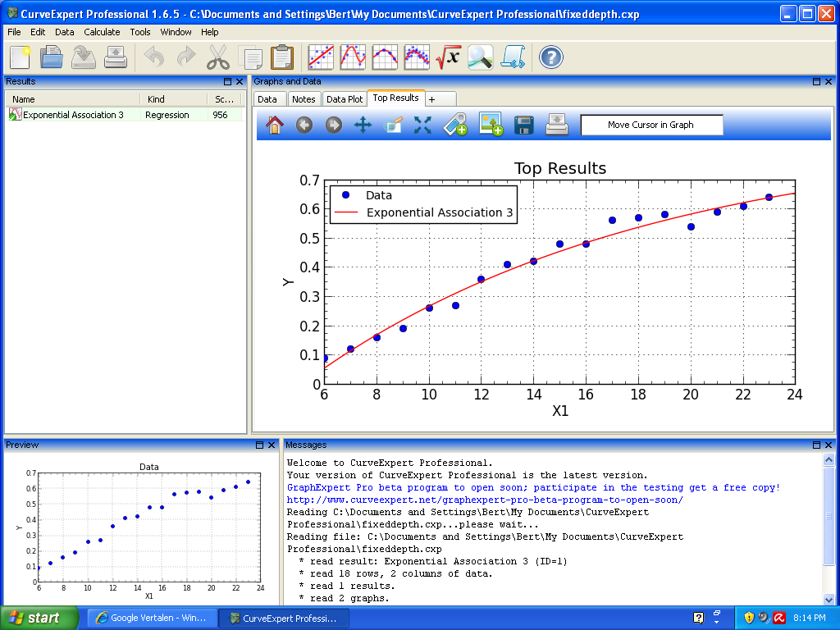Screen dimensions: 840x630
Task: Open the Calculate menu
Action: (102, 32)
